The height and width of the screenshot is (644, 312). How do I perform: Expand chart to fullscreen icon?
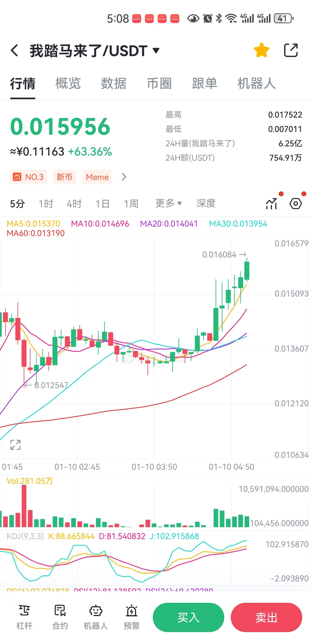15,445
